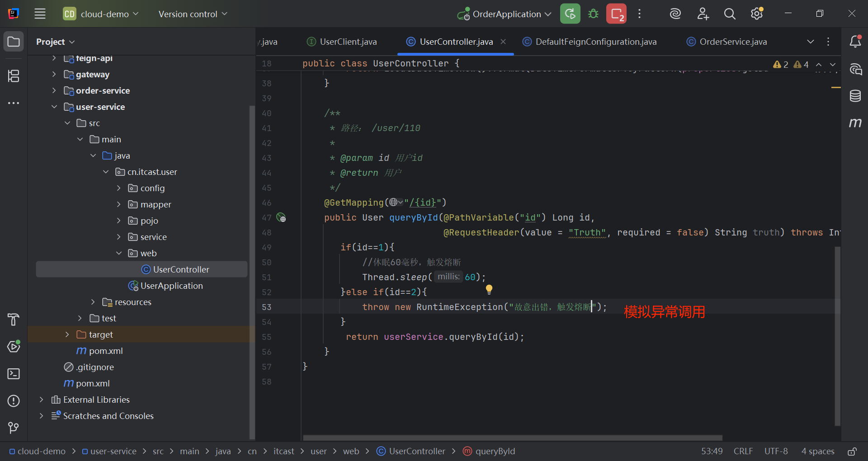The image size is (868, 461).
Task: Open OrderApplication run configuration dropdown
Action: coord(504,14)
